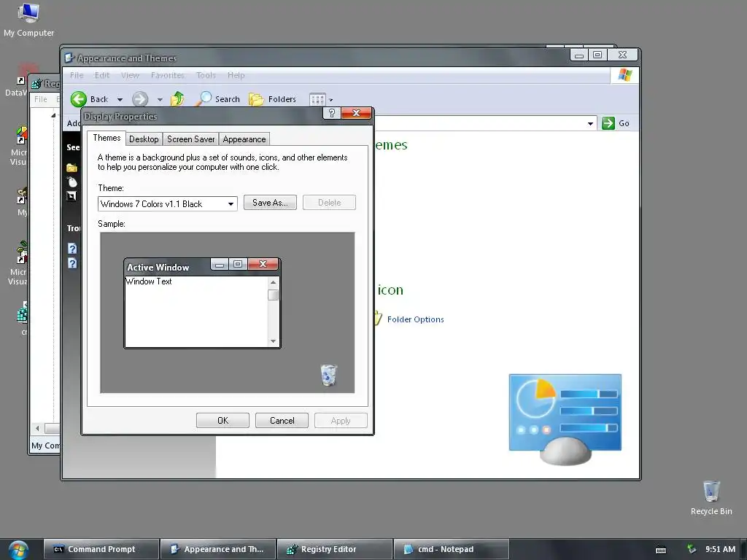
Task: Open the address bar dropdown arrow
Action: [590, 123]
